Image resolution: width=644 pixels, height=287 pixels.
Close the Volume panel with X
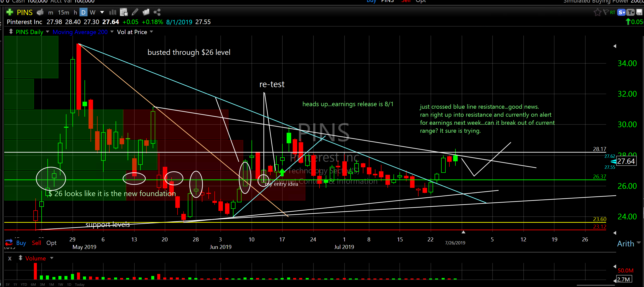pos(10,258)
